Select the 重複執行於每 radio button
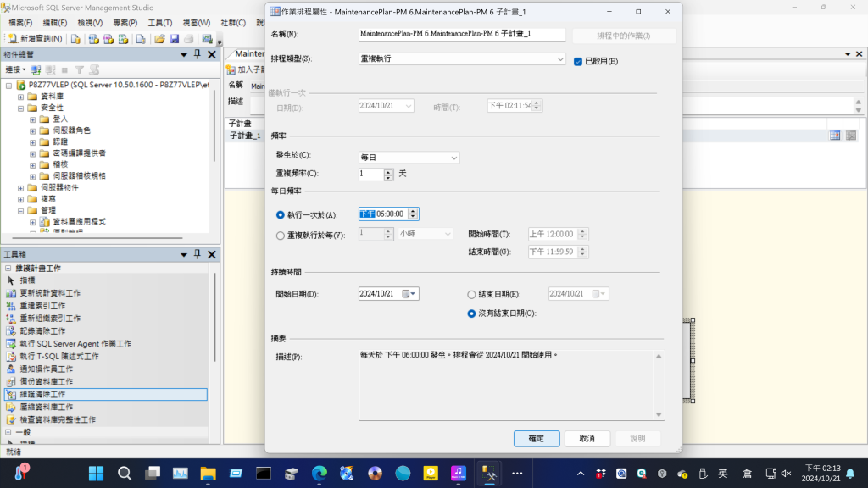This screenshot has height=488, width=868. click(281, 235)
